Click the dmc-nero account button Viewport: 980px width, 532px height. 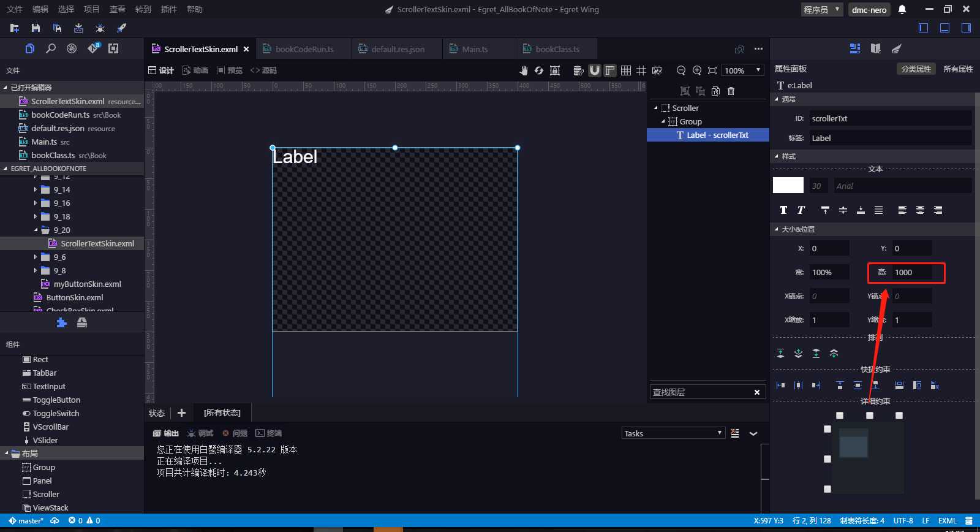click(x=869, y=9)
